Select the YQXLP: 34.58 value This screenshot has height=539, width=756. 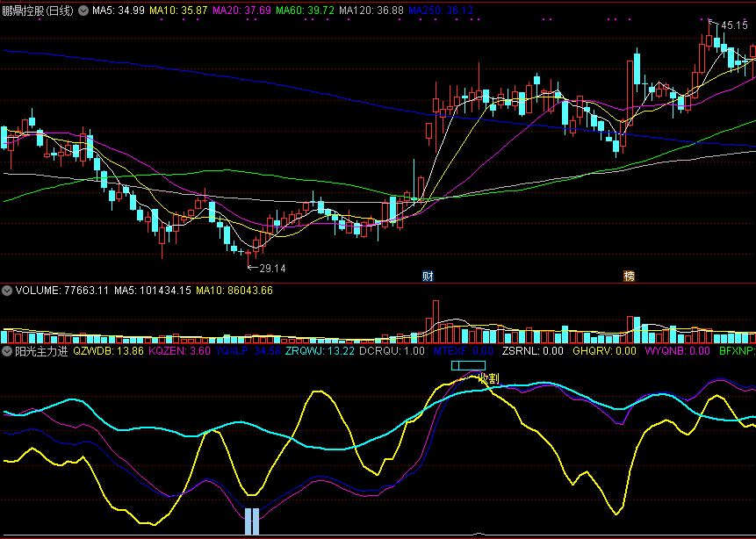click(x=248, y=351)
